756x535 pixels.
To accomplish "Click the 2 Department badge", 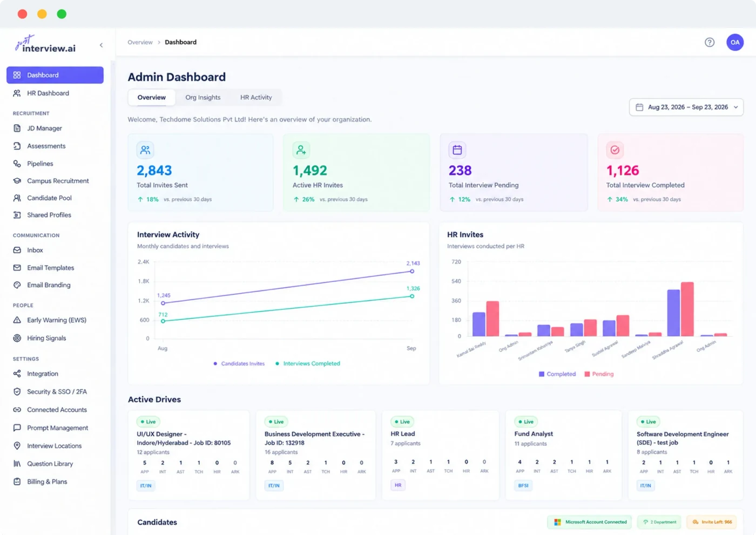I will coord(660,522).
